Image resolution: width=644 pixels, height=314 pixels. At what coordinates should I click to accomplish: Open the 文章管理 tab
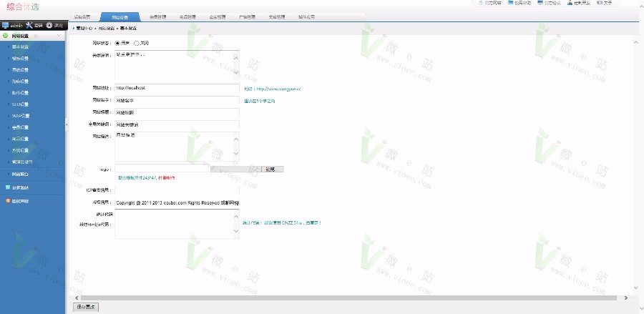click(x=277, y=17)
